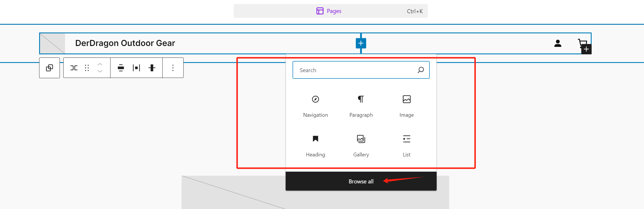Image resolution: width=644 pixels, height=209 pixels.
Task: Move block down with the chevron
Action: coord(100,71)
